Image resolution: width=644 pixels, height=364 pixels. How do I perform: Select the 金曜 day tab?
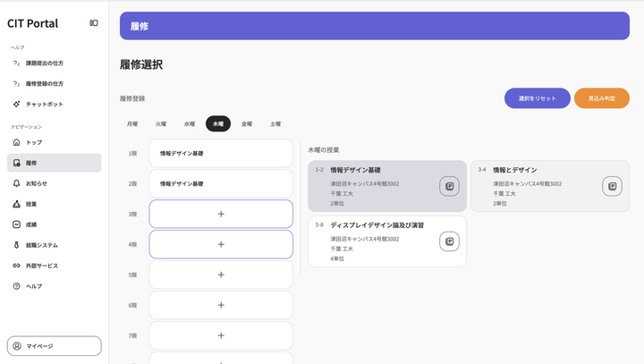point(247,124)
